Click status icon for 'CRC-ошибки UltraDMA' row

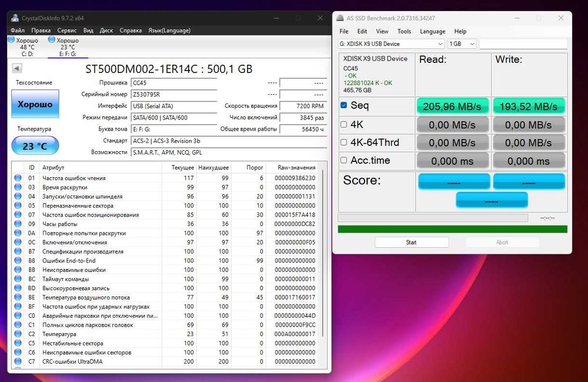tap(18, 361)
